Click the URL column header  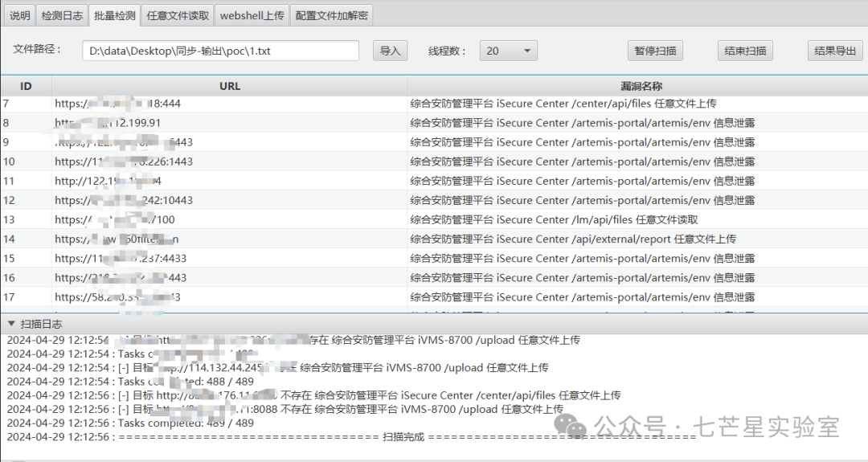point(230,86)
